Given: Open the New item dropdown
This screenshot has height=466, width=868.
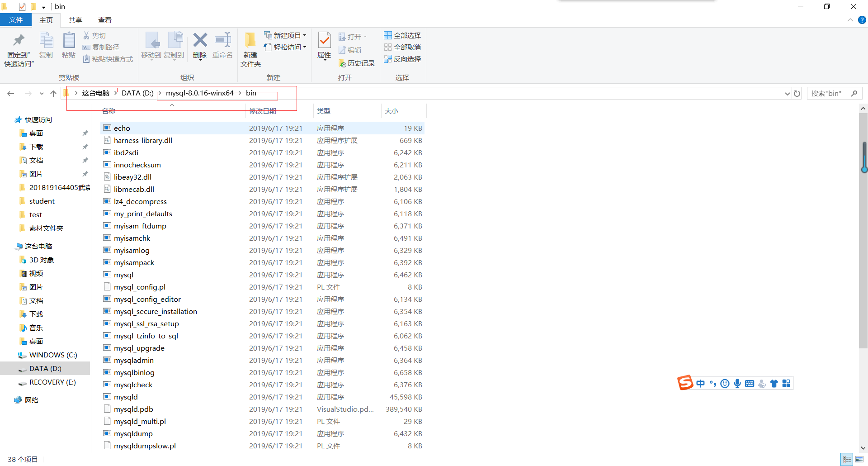Looking at the screenshot, I should tap(285, 35).
